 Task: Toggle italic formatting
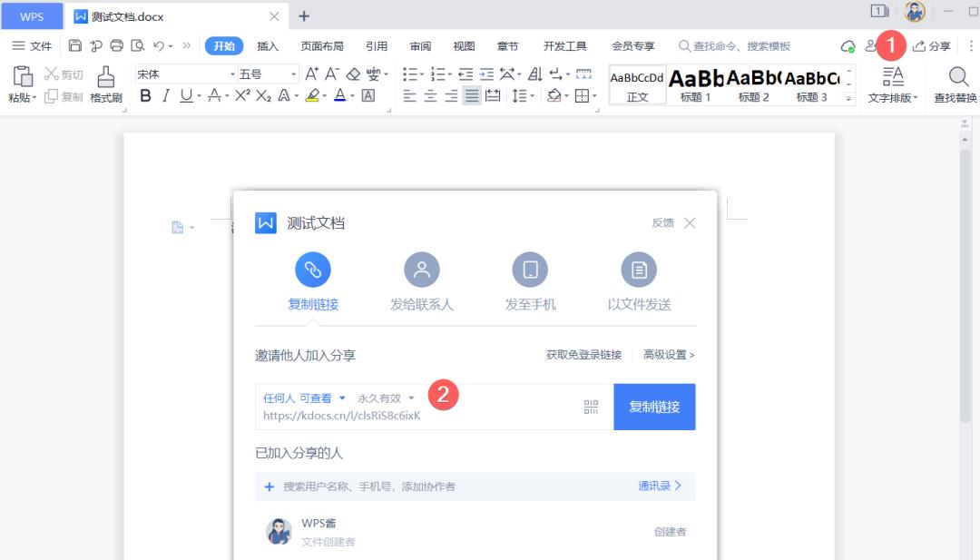click(165, 97)
